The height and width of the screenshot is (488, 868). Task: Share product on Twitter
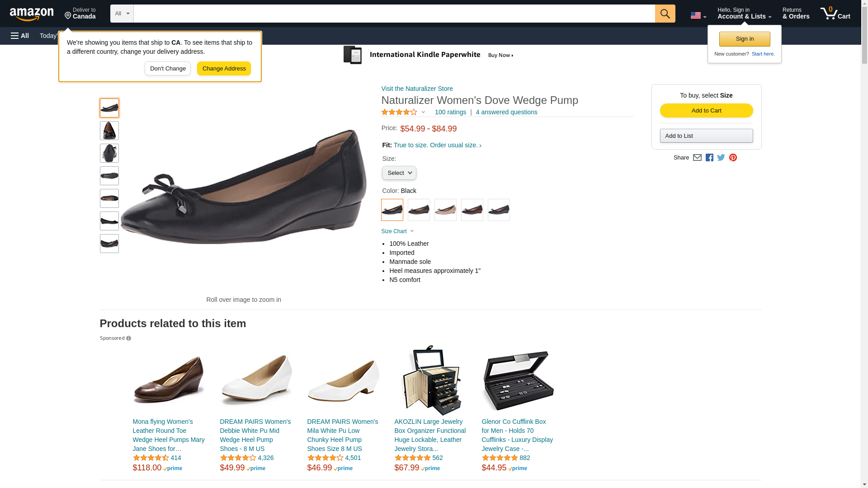(x=721, y=158)
